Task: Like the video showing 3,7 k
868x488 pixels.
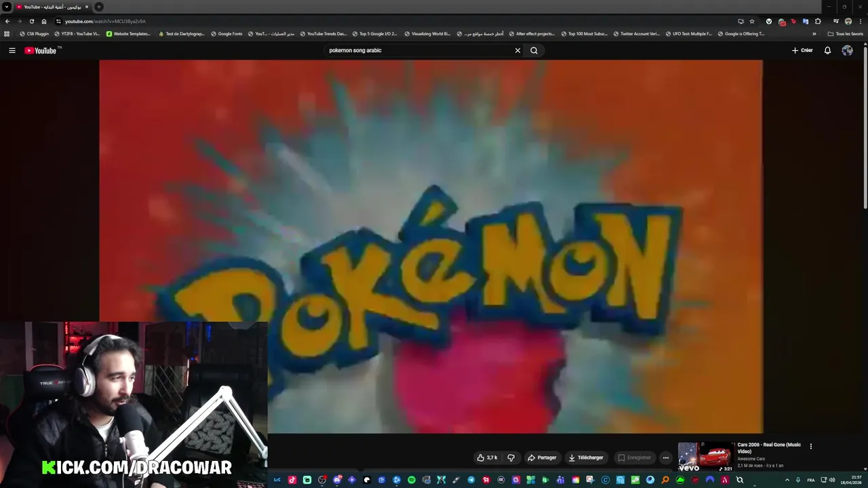Action: pos(488,457)
